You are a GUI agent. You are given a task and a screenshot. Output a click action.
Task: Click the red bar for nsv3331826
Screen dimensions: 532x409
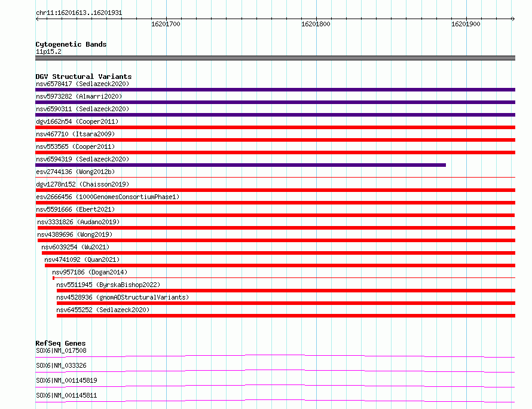(276, 228)
